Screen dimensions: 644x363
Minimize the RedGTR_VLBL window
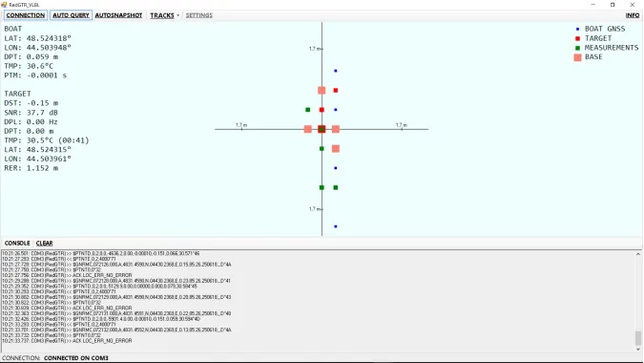(593, 5)
